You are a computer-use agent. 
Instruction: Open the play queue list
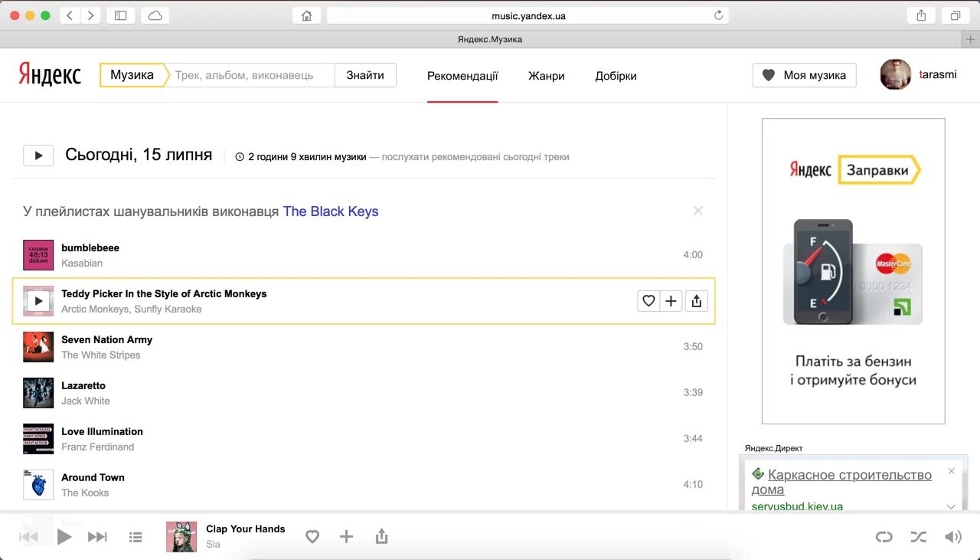click(x=136, y=538)
